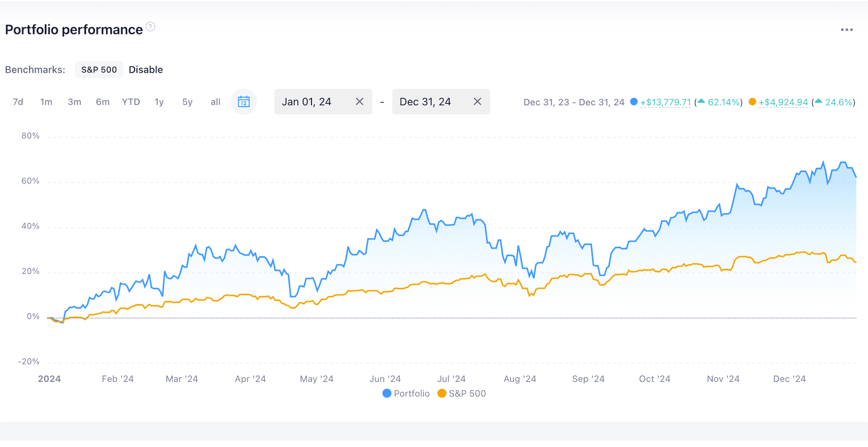This screenshot has height=447, width=868.
Task: Switch to the 1y range
Action: pyautogui.click(x=159, y=102)
